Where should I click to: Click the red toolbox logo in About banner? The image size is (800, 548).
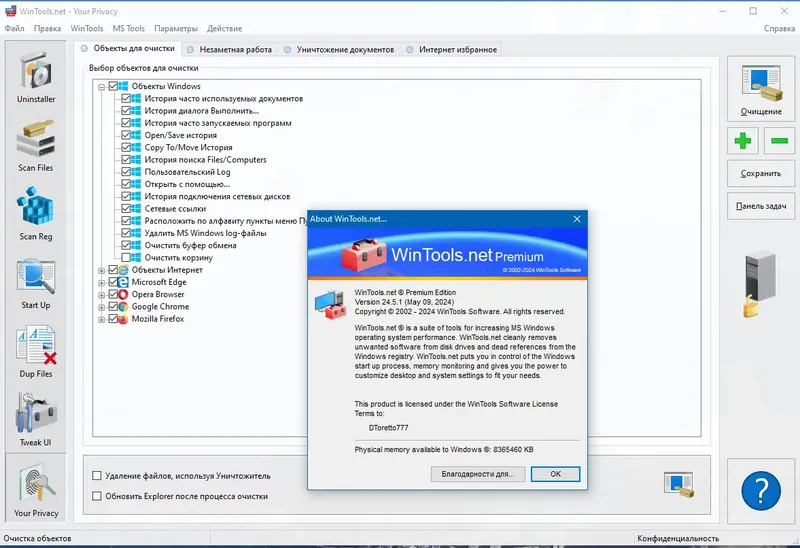(364, 255)
